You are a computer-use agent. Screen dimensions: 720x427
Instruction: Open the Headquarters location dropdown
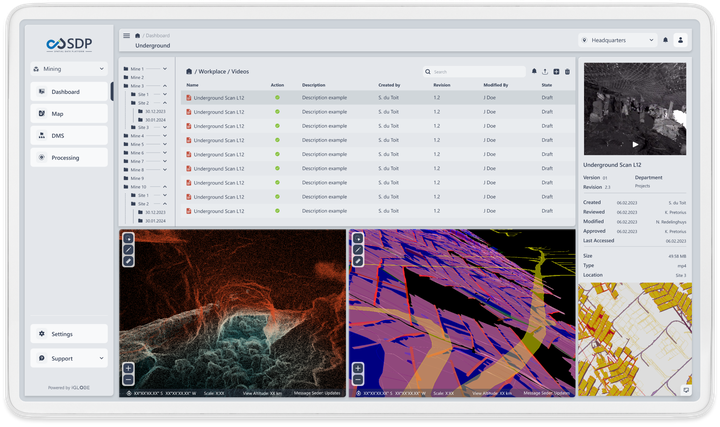point(618,40)
